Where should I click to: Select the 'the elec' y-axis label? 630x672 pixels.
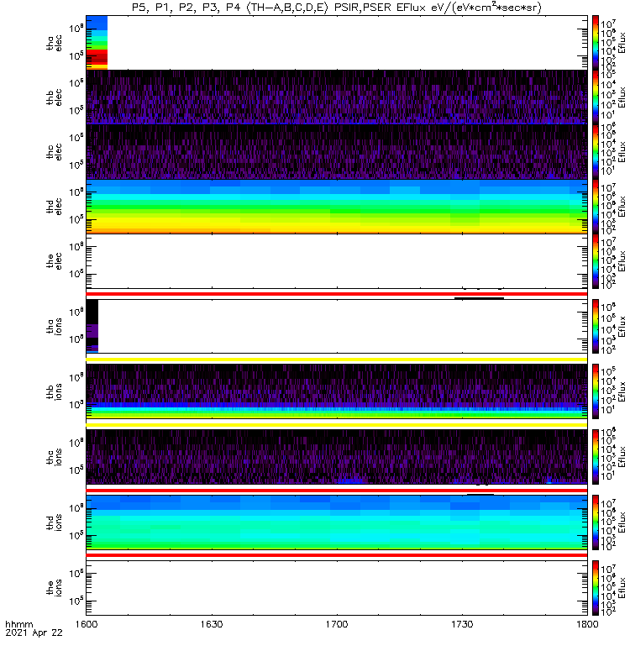click(x=54, y=261)
